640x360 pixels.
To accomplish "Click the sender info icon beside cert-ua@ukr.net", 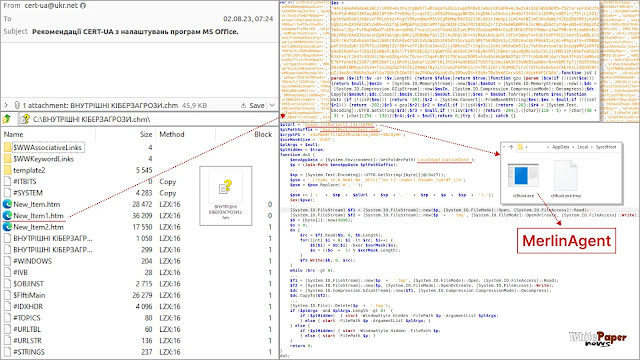I will click(x=83, y=6).
